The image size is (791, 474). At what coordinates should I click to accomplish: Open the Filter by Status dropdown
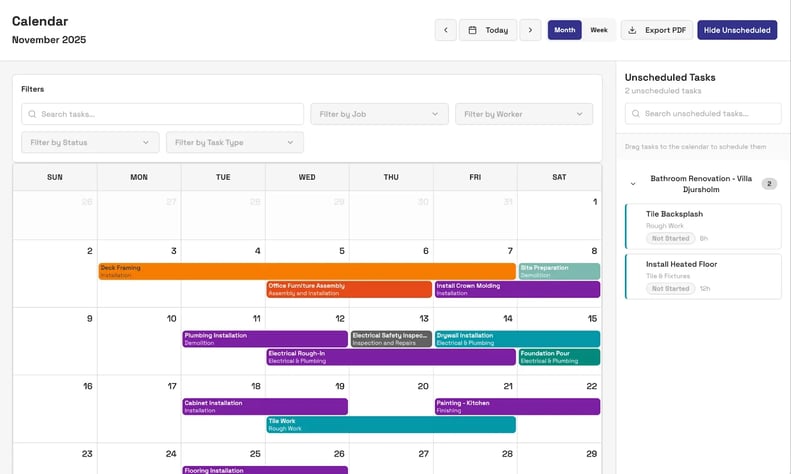(90, 142)
